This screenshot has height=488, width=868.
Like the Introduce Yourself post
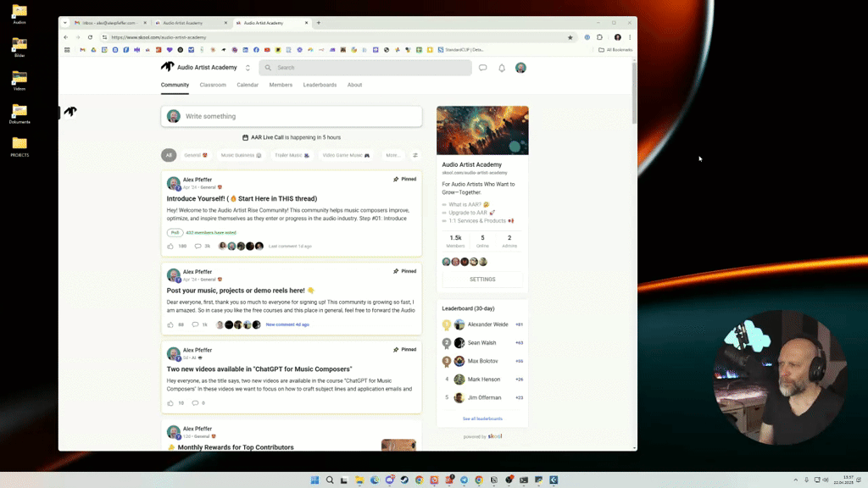[170, 247]
